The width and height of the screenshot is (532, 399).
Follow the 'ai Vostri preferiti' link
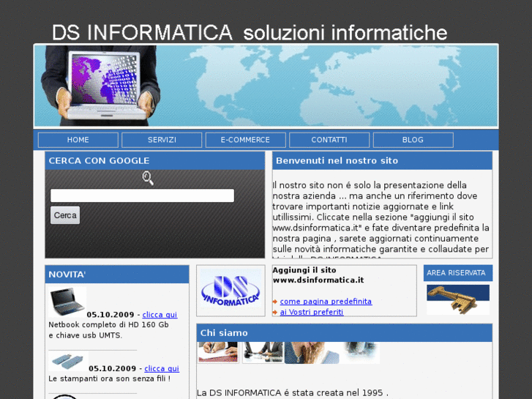pyautogui.click(x=312, y=312)
